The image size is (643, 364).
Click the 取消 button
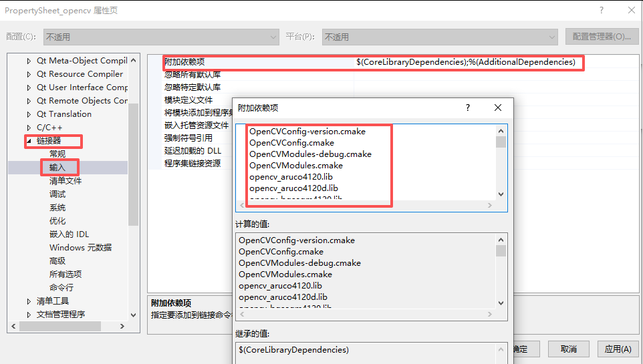pyautogui.click(x=568, y=349)
